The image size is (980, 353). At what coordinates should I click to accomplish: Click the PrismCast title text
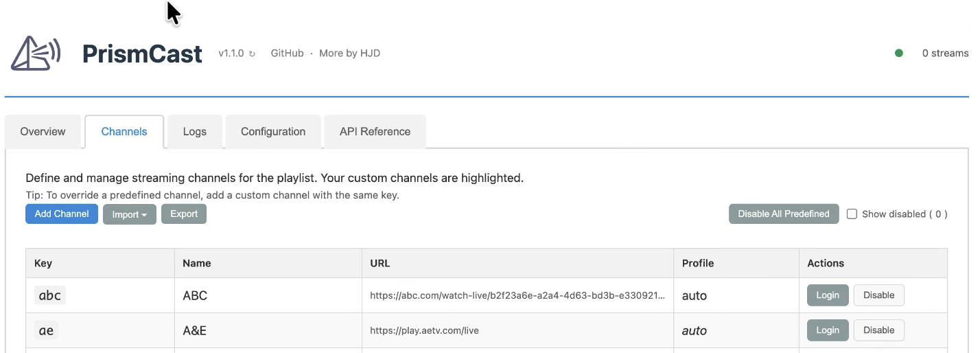pyautogui.click(x=142, y=54)
